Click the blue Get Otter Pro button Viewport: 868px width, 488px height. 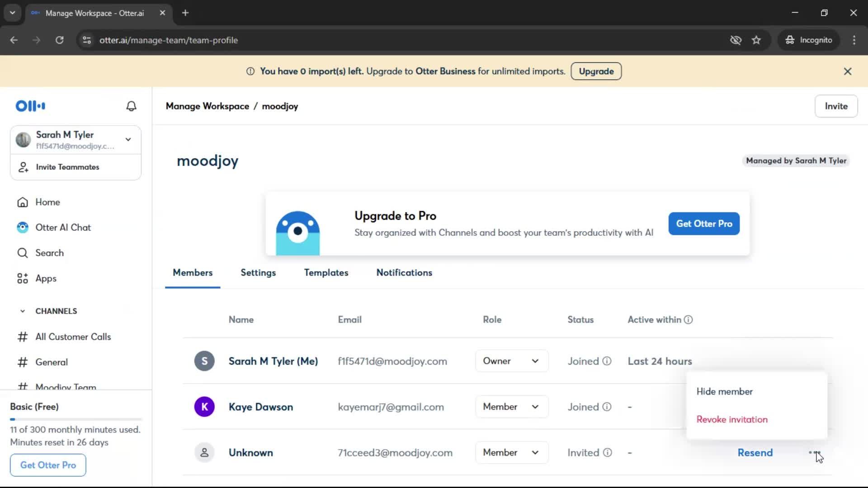[x=704, y=224]
